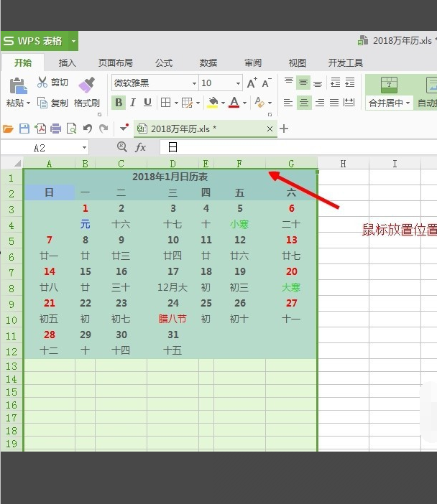Align text to bottom
437x504 pixels.
tap(318, 83)
